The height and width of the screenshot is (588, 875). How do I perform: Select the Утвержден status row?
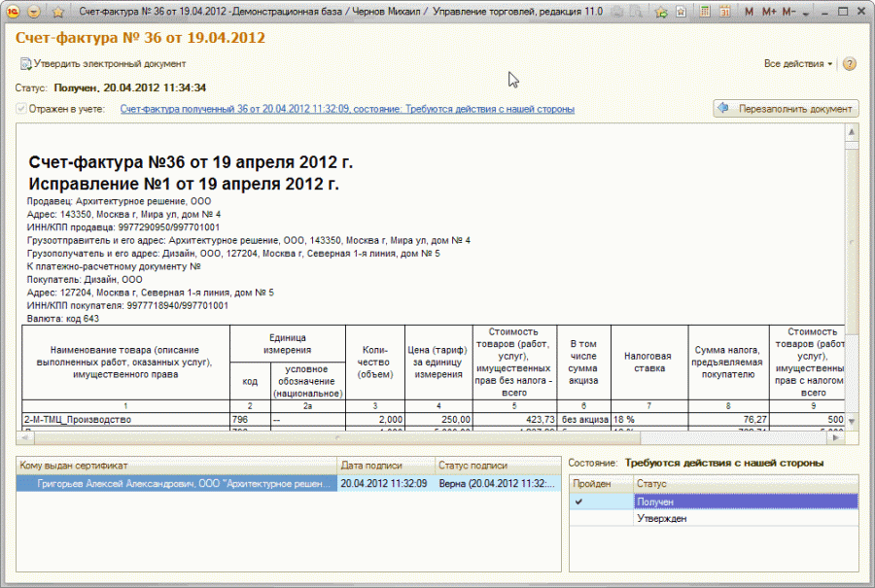pyautogui.click(x=746, y=518)
